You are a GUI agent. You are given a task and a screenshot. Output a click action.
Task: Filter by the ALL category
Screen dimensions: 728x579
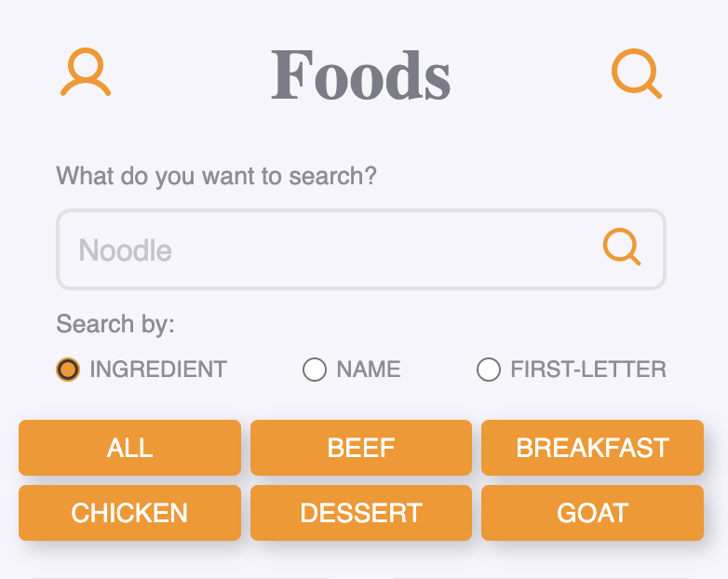tap(129, 448)
